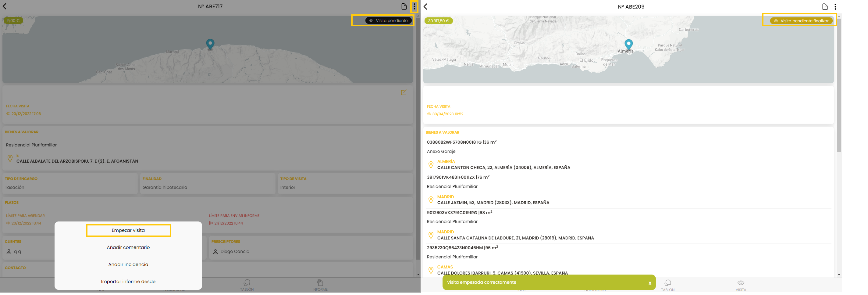This screenshot has width=868, height=295.
Task: Click scroll down arrow in ABE209 window
Action: click(839, 275)
